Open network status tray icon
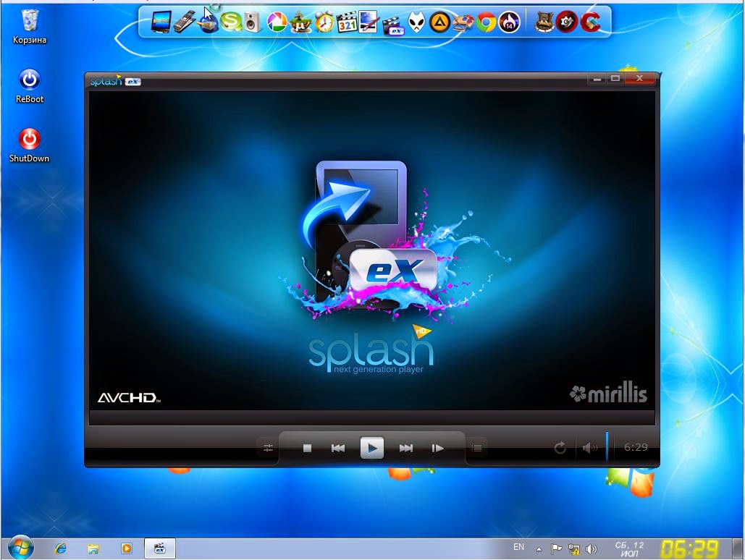This screenshot has width=745, height=560. [x=573, y=550]
